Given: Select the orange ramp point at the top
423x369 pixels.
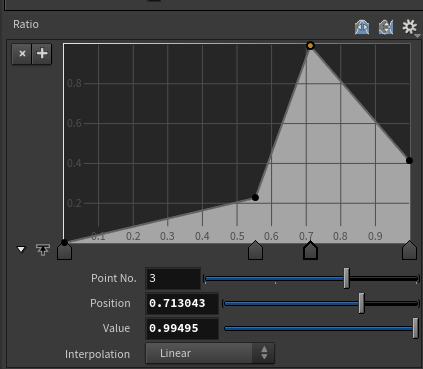Looking at the screenshot, I should tap(310, 46).
